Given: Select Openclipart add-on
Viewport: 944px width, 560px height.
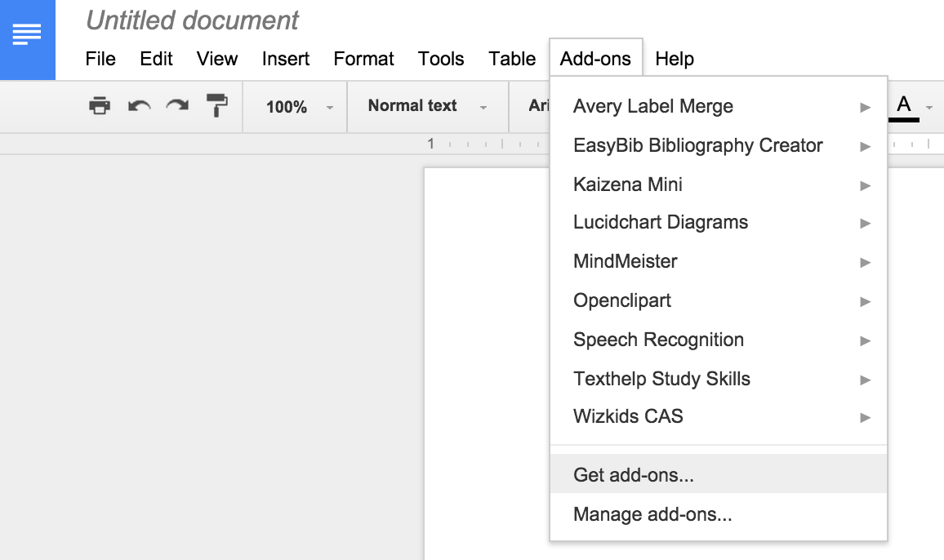Looking at the screenshot, I should [x=719, y=300].
